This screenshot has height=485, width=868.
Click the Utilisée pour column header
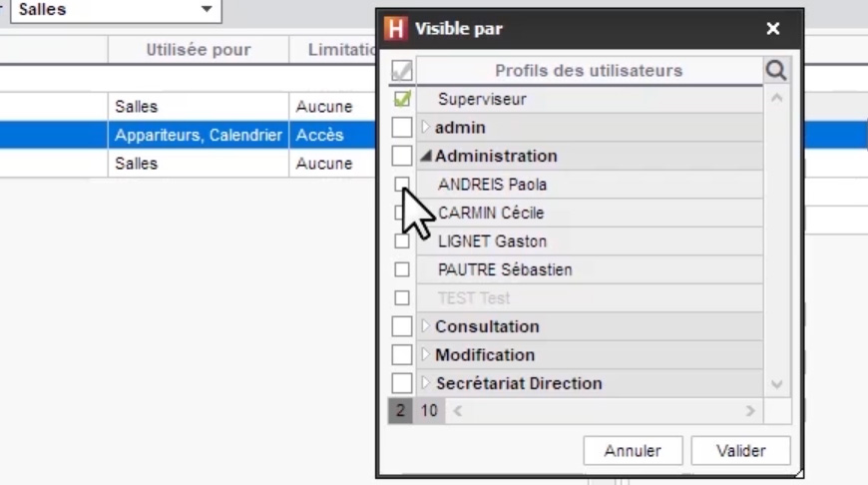pos(199,50)
